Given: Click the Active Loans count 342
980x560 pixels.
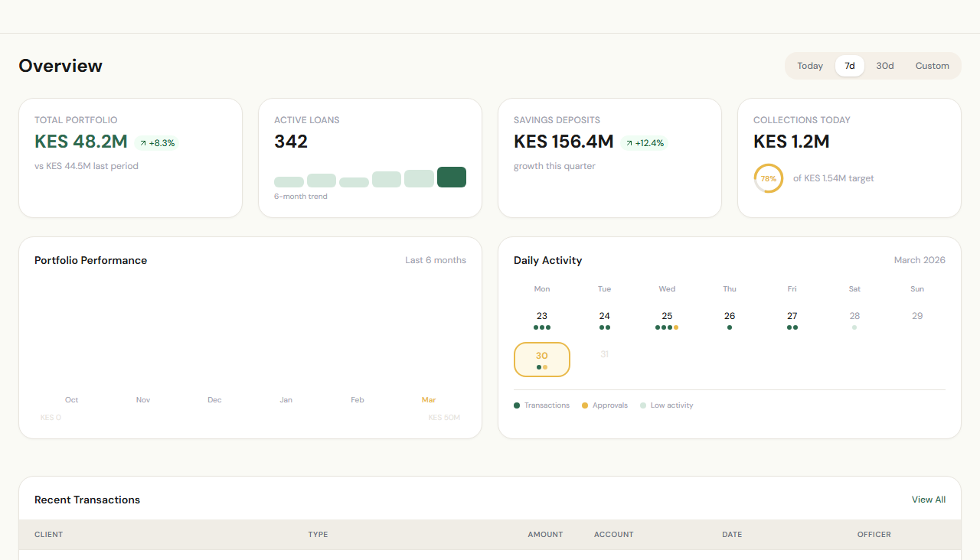Looking at the screenshot, I should tap(291, 142).
